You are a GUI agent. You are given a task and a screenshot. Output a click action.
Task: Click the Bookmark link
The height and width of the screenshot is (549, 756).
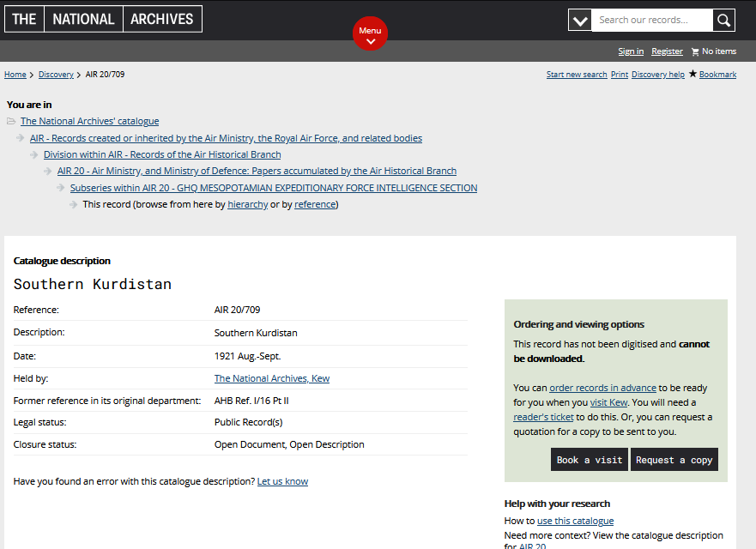click(x=717, y=75)
